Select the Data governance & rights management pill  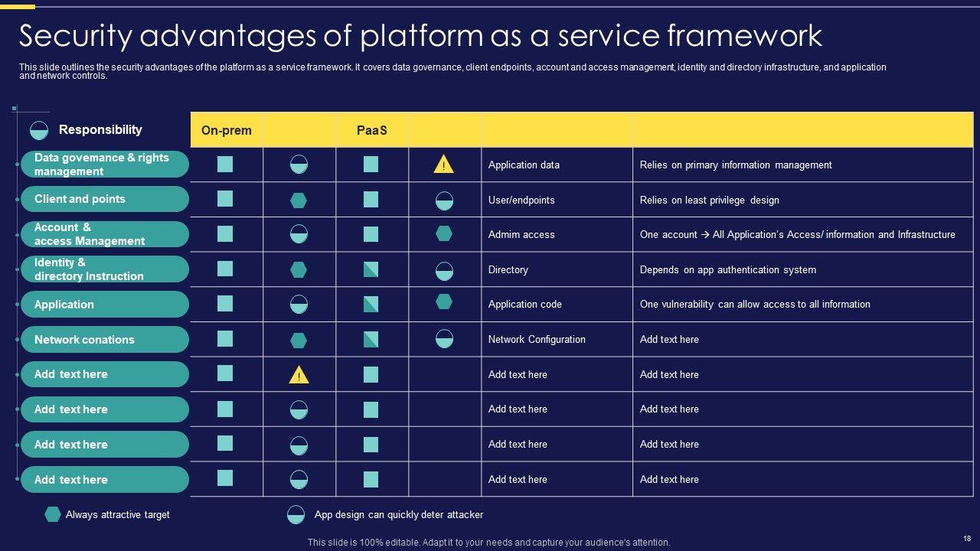point(105,165)
